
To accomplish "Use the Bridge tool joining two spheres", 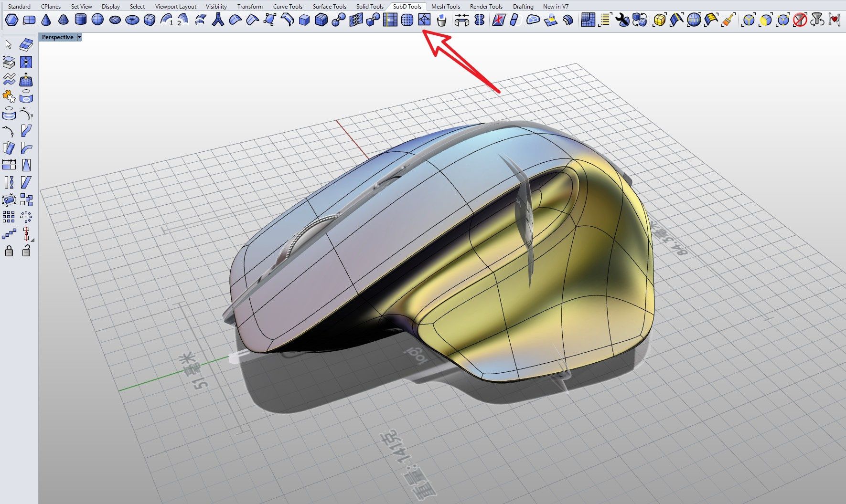I will click(338, 20).
